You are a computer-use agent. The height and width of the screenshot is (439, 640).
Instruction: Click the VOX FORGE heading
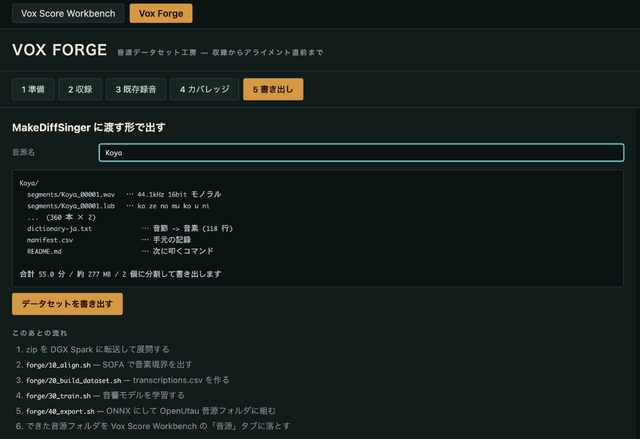60,50
